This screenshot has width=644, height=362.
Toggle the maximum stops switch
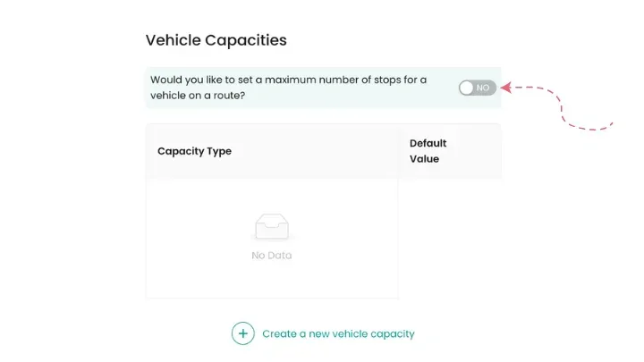[x=477, y=88]
